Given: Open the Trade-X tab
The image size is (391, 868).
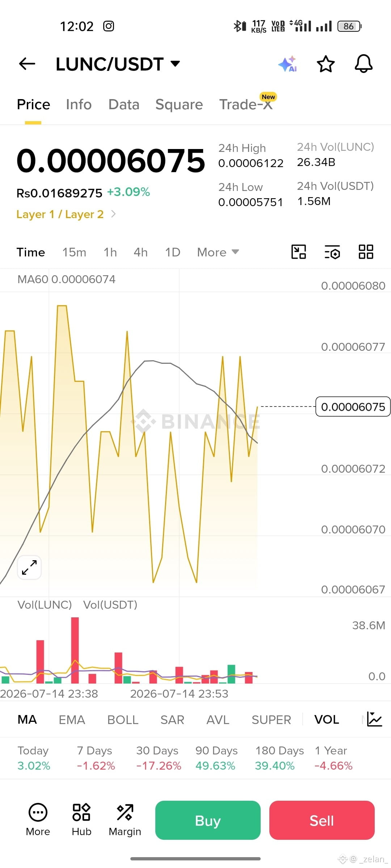Looking at the screenshot, I should [x=246, y=105].
